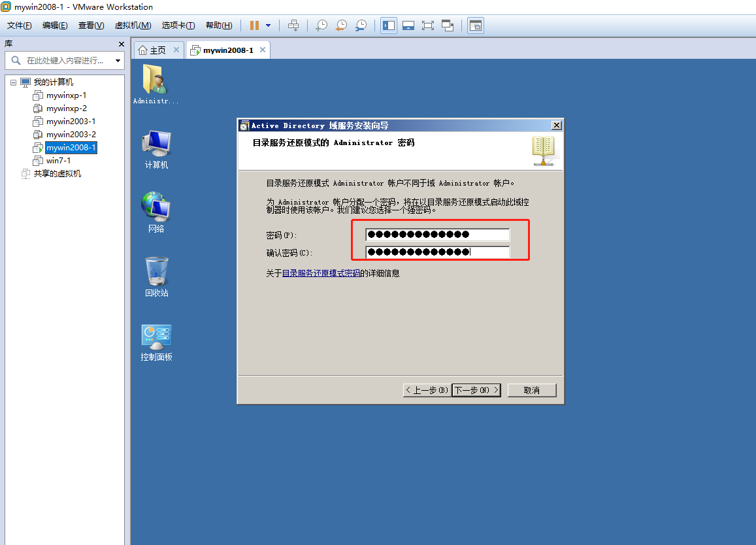Click the VM icon on mywin2008-1 tab
The image size is (756, 545).
195,50
